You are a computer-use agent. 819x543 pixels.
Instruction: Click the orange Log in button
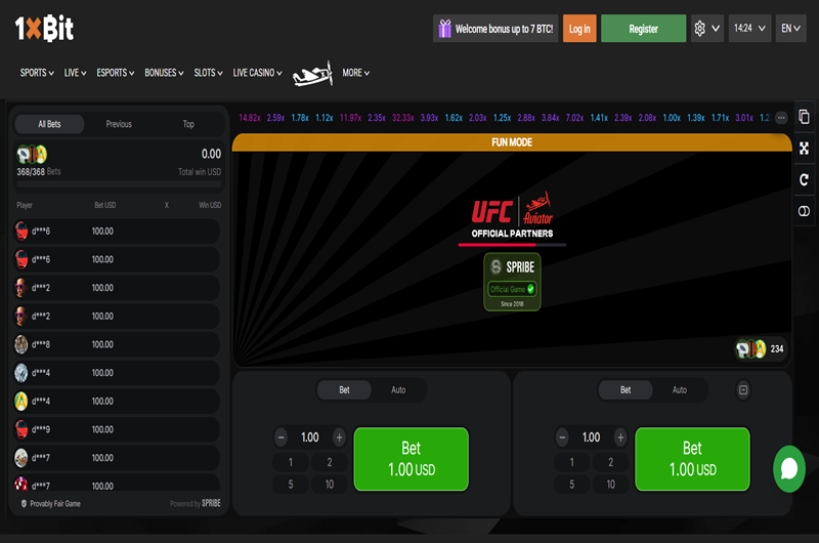(579, 29)
